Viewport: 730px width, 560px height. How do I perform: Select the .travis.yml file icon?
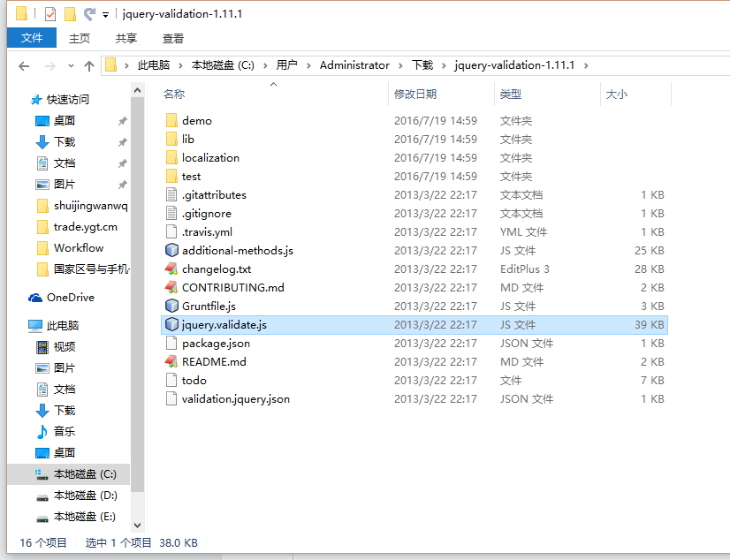tap(171, 231)
